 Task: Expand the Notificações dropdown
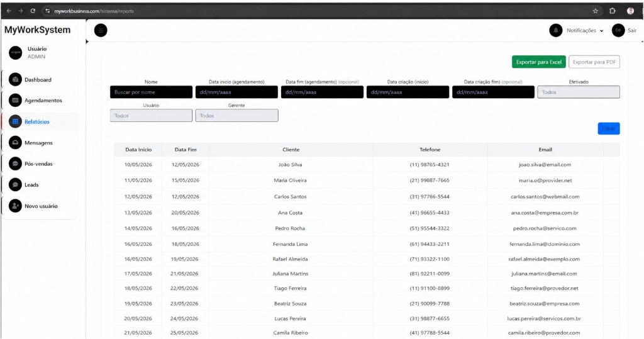pyautogui.click(x=586, y=30)
